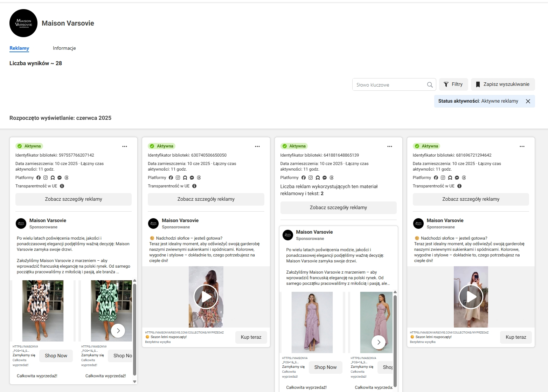This screenshot has height=392, width=548.
Task: Show EU transparency info for ad 630740506650050
Action: (194, 186)
